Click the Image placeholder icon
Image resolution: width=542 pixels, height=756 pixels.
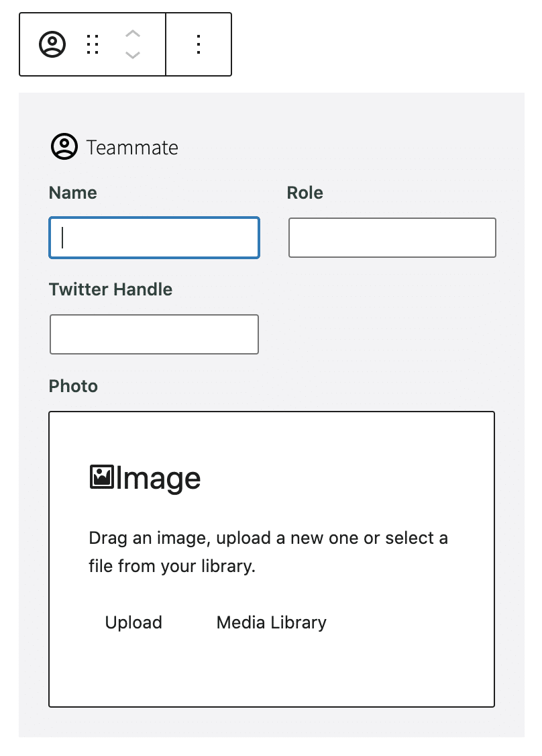point(102,477)
